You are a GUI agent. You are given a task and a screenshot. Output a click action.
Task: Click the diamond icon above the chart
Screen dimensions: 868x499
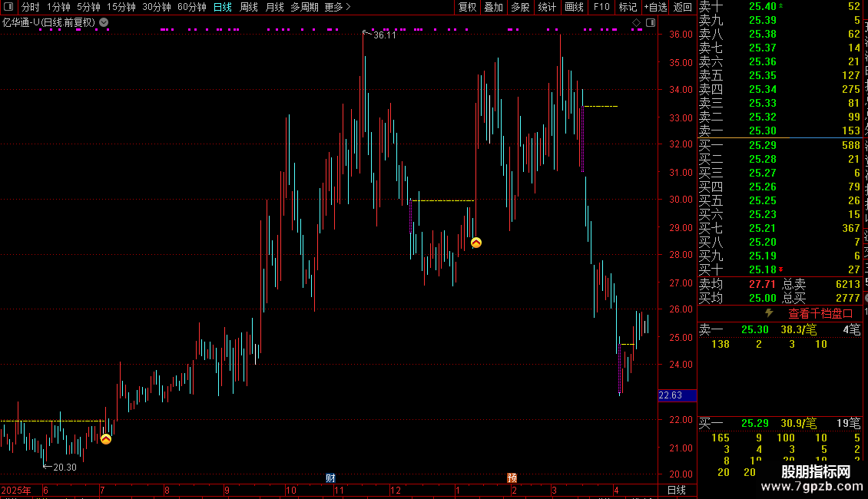[x=636, y=23]
